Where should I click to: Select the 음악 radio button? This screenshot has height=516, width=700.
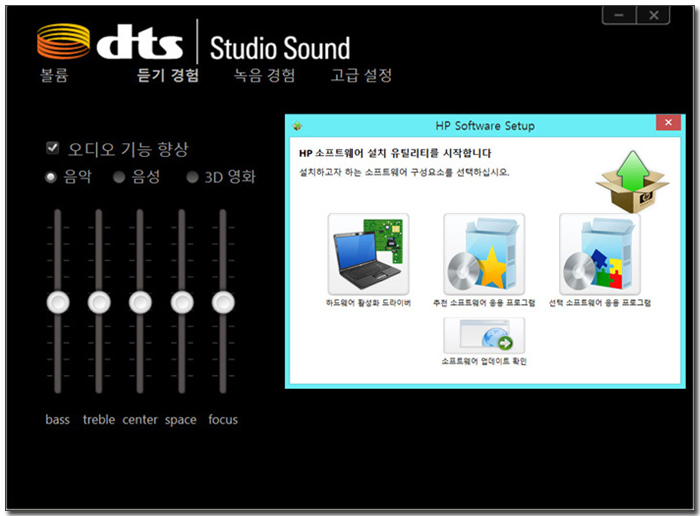[x=51, y=177]
